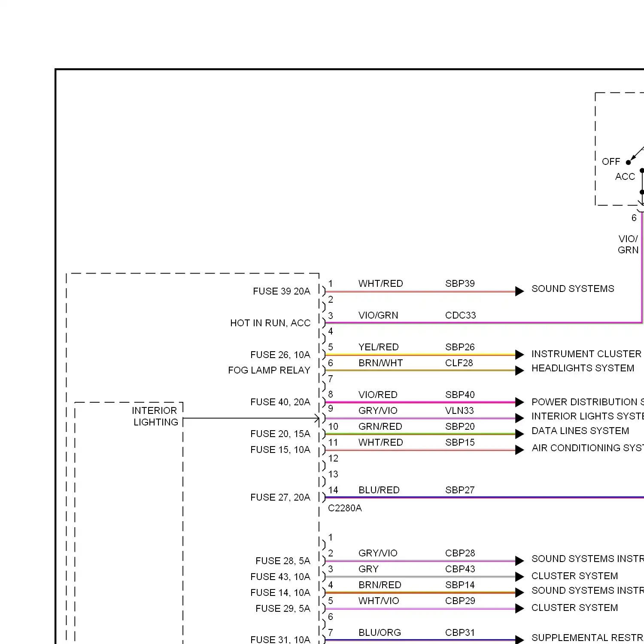
Task: Select circuit code CBP31
Action: pos(460,632)
